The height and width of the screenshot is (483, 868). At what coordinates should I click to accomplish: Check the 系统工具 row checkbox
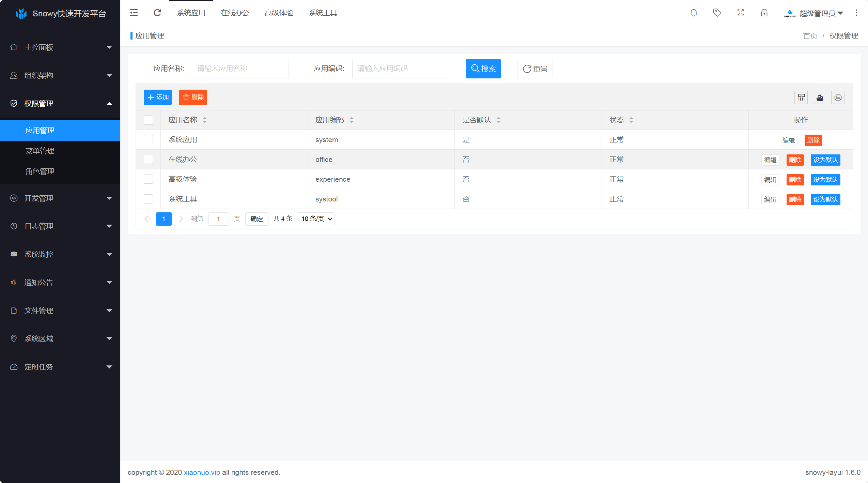tap(148, 199)
